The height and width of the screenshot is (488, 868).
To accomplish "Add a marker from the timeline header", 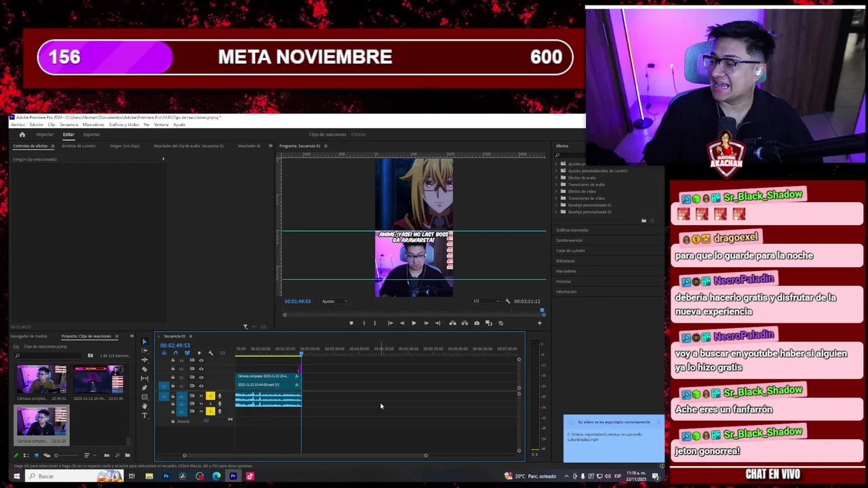I will [199, 353].
